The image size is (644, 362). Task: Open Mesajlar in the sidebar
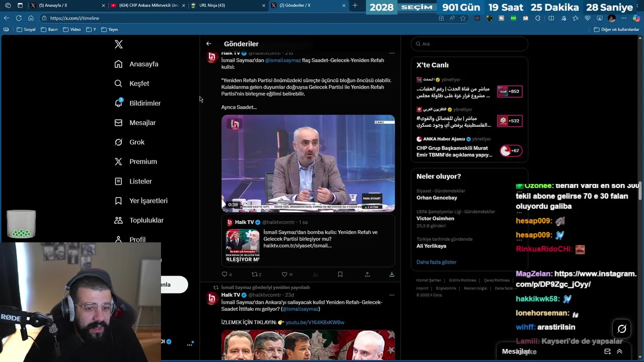coord(135,123)
